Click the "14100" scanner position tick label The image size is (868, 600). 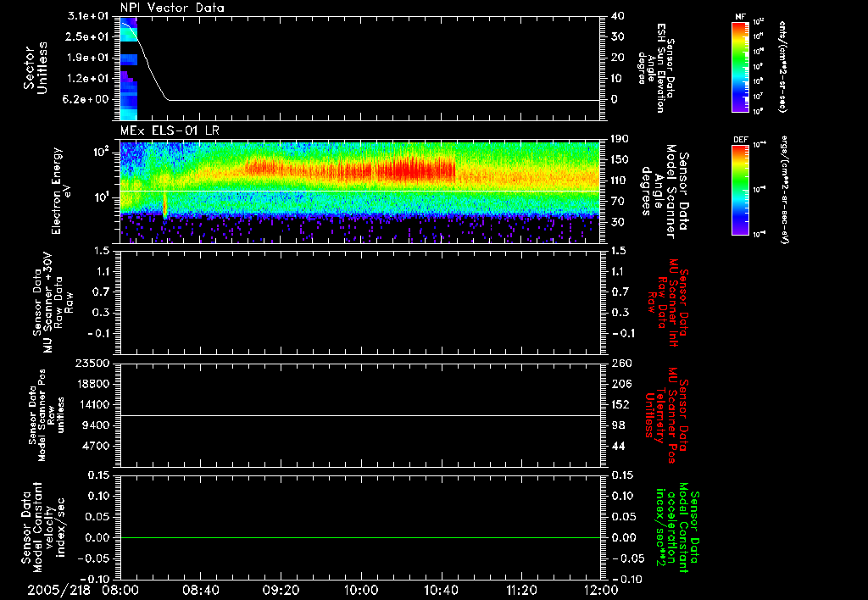coord(95,404)
